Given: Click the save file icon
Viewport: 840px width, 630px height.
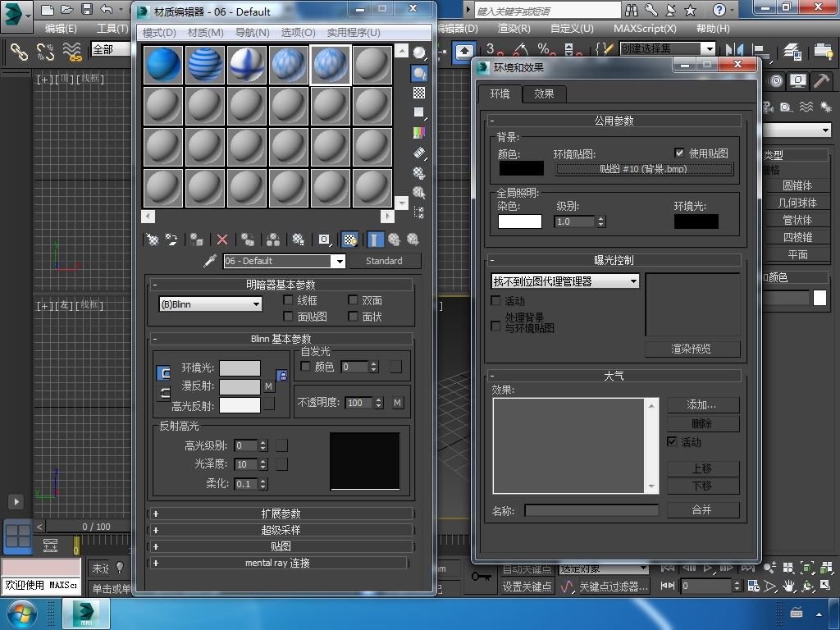Looking at the screenshot, I should [86, 10].
